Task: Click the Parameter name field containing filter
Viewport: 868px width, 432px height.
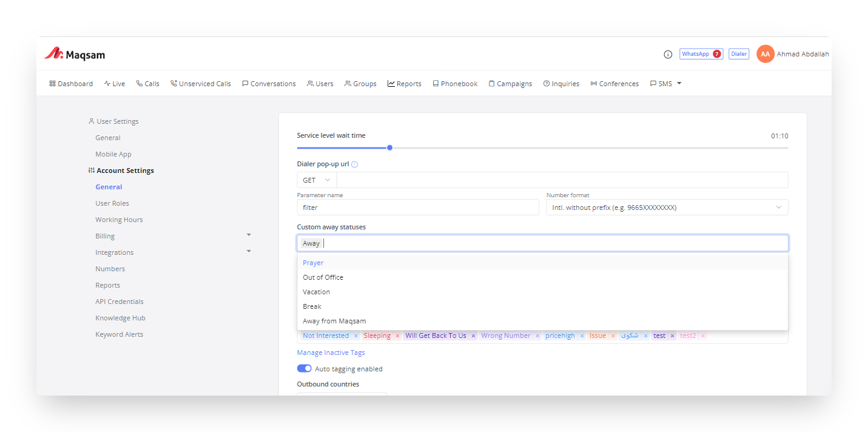Action: pos(418,208)
